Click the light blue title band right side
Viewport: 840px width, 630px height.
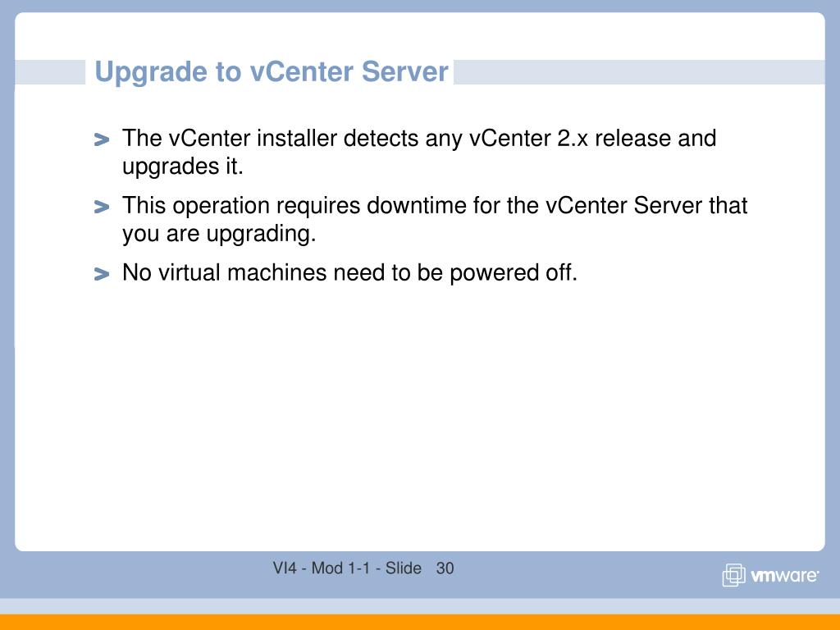pyautogui.click(x=639, y=72)
